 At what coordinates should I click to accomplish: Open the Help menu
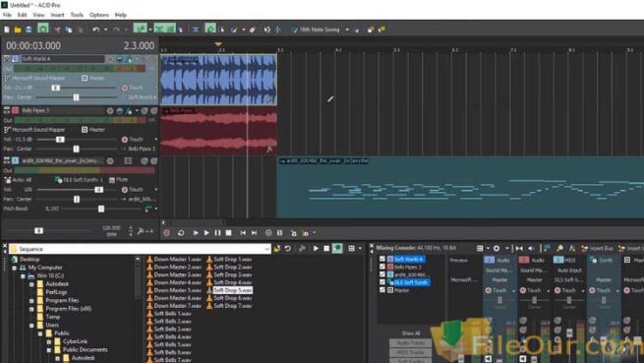[x=120, y=15]
